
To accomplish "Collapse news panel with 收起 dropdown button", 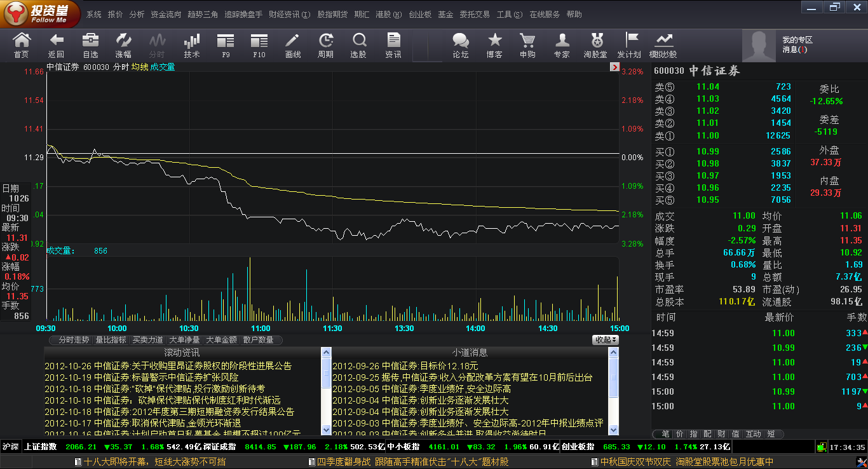I will tap(606, 340).
